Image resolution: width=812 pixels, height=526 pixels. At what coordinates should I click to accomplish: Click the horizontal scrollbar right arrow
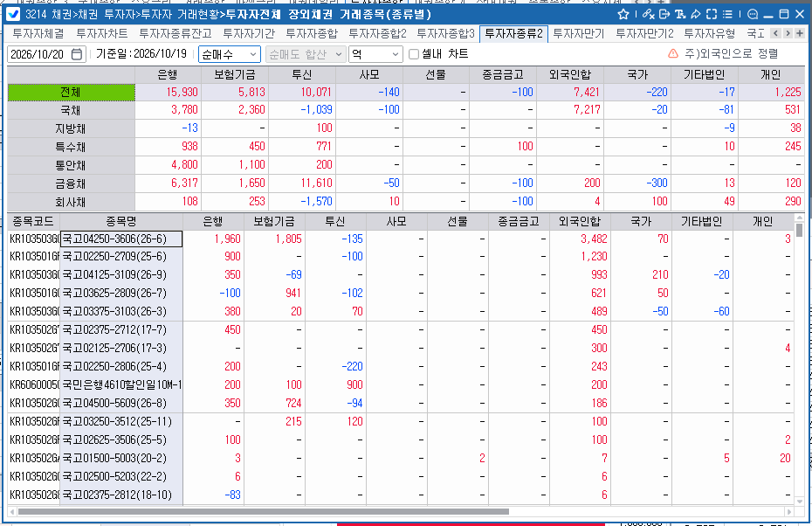[789, 511]
